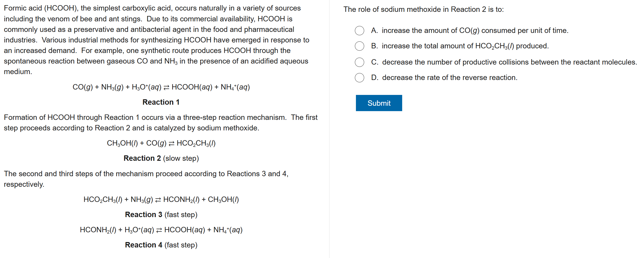Click the CO + NH₃ + H₃O⁺ equation
Viewport: 644px width, 258px height.
(x=161, y=87)
